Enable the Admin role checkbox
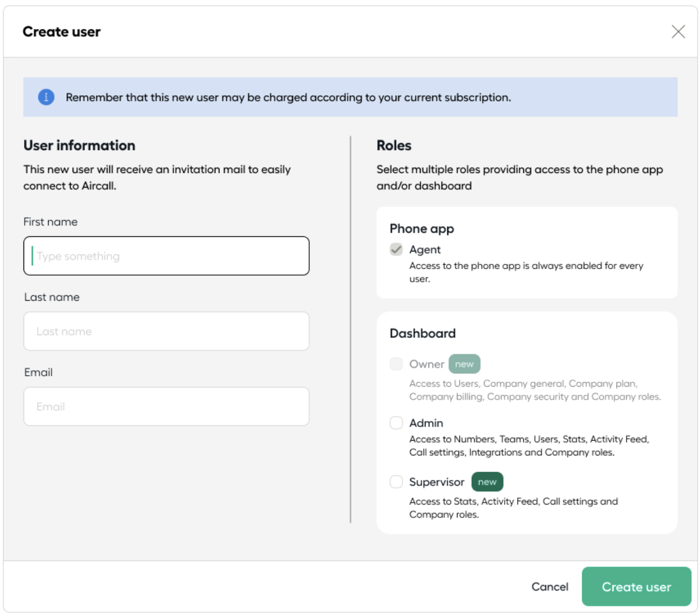 [396, 423]
